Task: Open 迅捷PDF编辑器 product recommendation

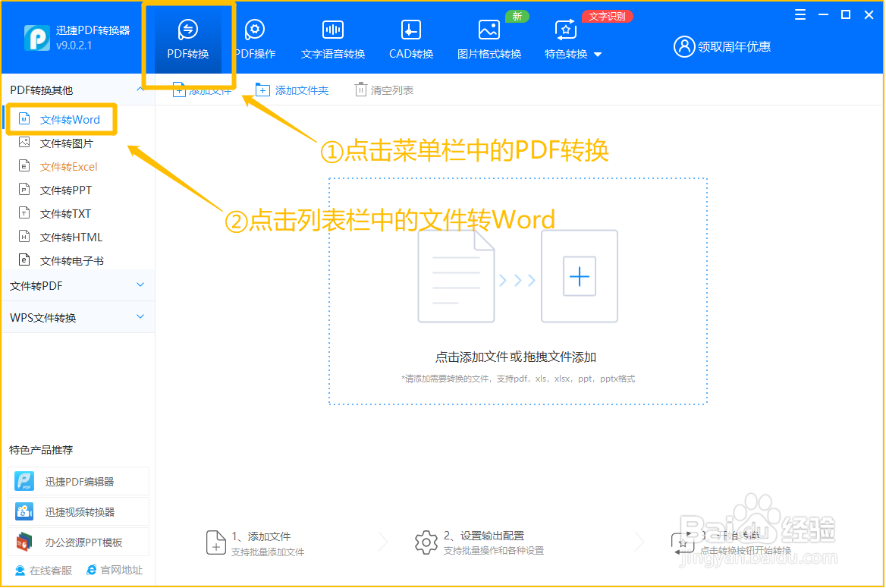Action: 79,481
